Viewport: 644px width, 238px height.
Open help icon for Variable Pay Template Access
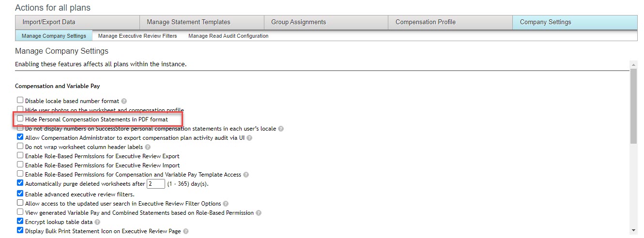coord(246,175)
